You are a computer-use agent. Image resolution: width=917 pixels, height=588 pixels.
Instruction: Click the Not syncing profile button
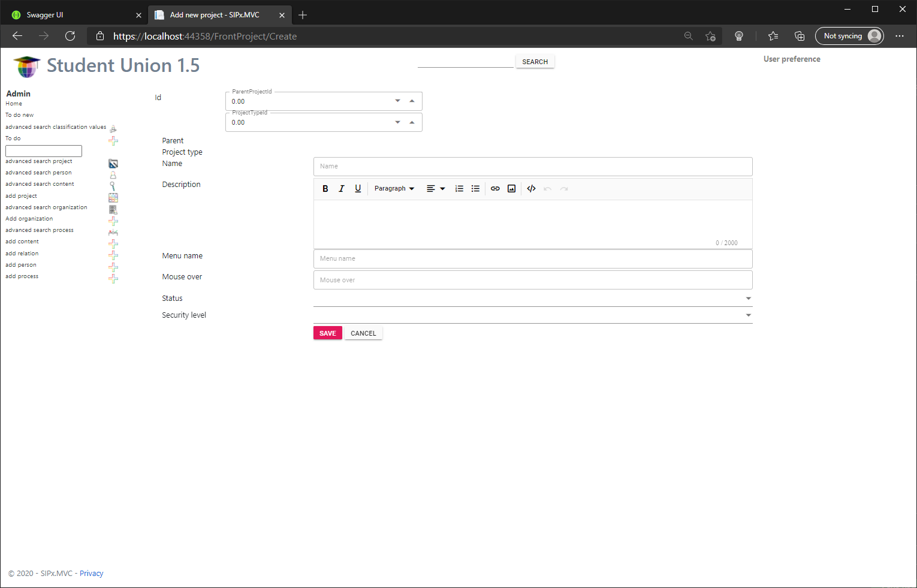(x=849, y=36)
